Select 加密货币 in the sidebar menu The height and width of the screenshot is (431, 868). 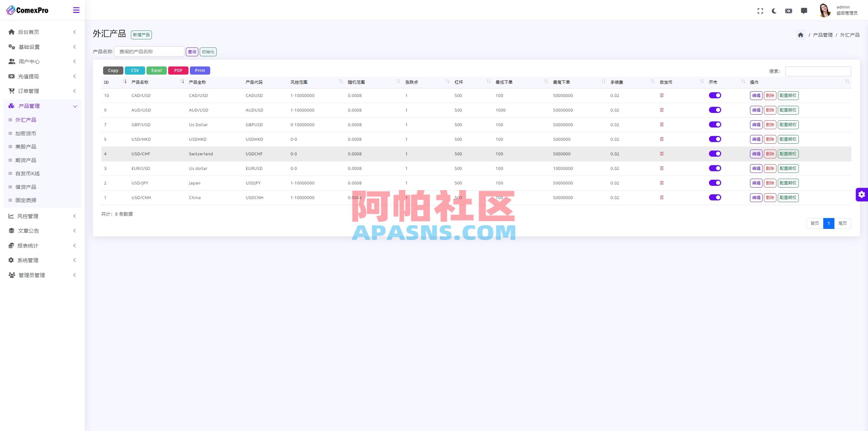pyautogui.click(x=25, y=133)
